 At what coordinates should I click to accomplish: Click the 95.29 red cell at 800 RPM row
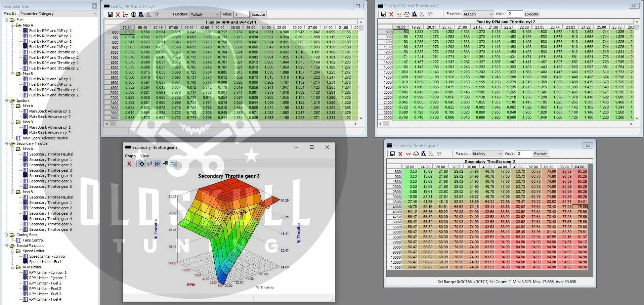coord(582,172)
